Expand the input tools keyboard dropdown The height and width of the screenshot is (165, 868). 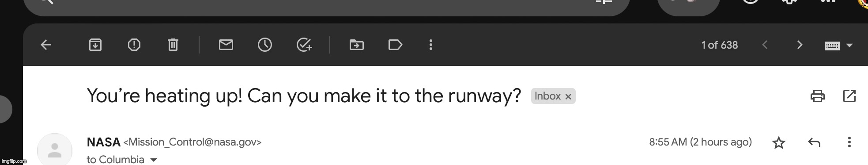pos(849,45)
